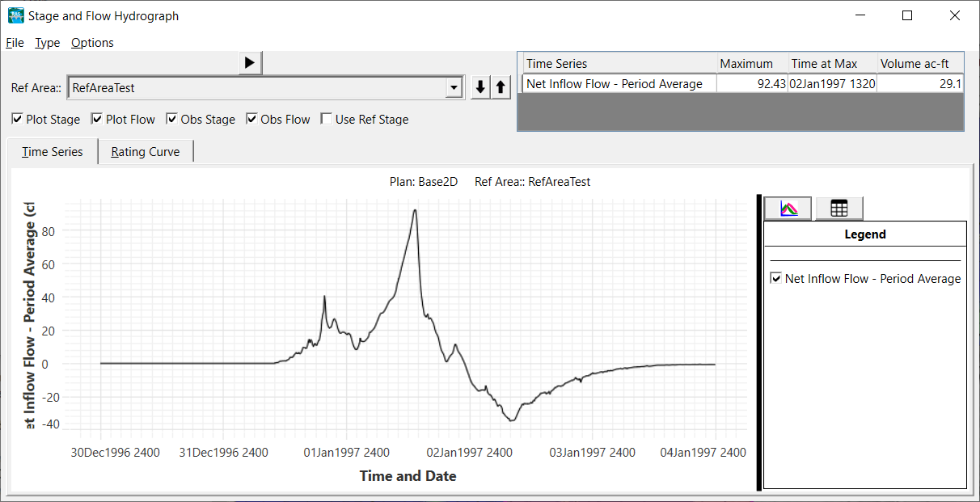Viewport: 980px width, 502px height.
Task: Switch to the Rating Curve tab
Action: tap(146, 152)
